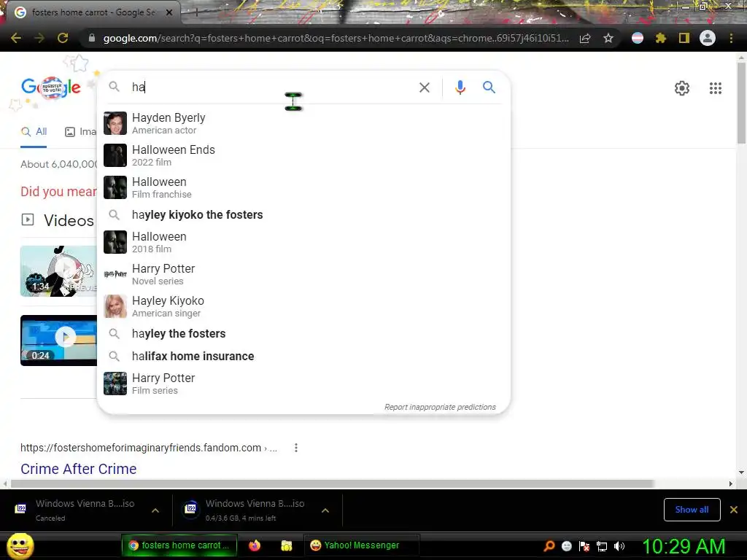The height and width of the screenshot is (560, 747).
Task: Open the smiley Start button on taskbar
Action: point(20,545)
